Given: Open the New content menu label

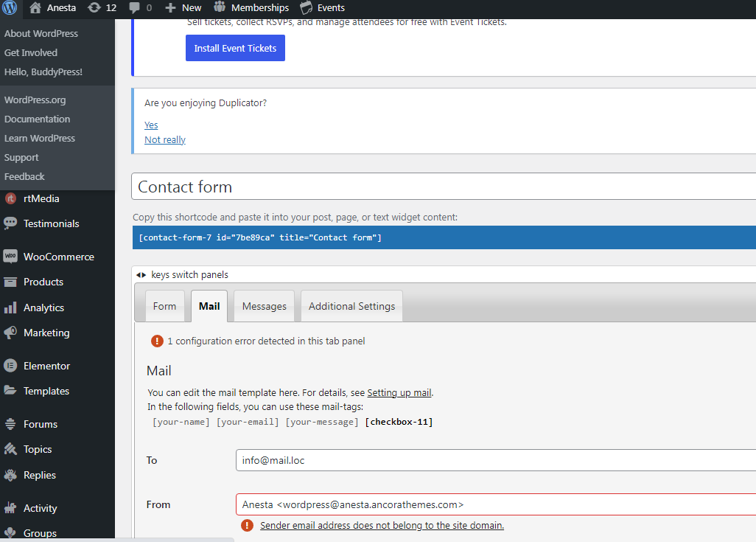Looking at the screenshot, I should (192, 7).
